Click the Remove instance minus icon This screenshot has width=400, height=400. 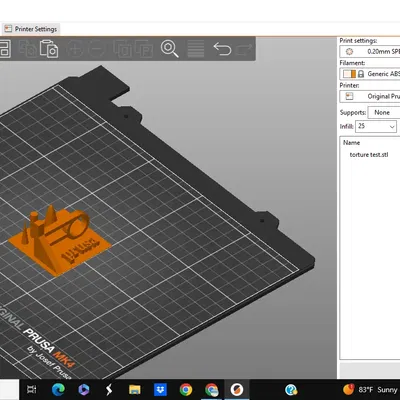tap(97, 49)
